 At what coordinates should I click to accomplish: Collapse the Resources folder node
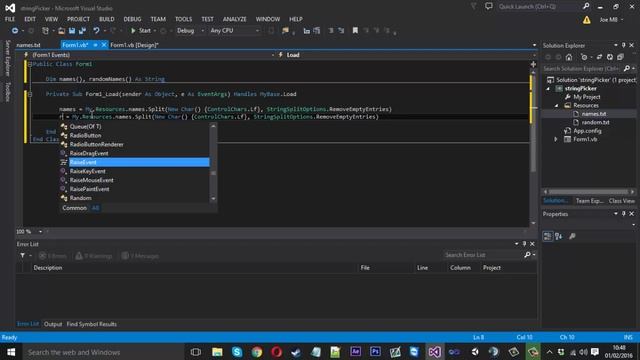coord(556,106)
